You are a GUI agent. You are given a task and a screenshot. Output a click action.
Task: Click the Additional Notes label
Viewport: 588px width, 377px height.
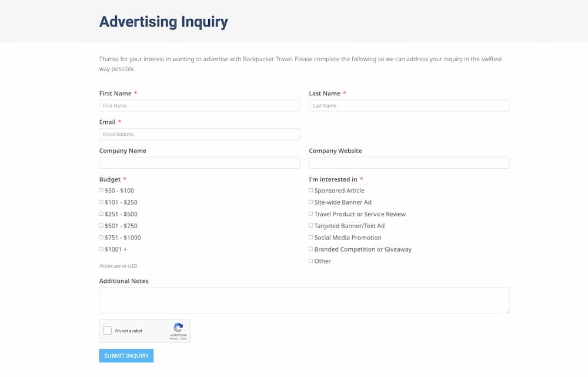pyautogui.click(x=123, y=281)
